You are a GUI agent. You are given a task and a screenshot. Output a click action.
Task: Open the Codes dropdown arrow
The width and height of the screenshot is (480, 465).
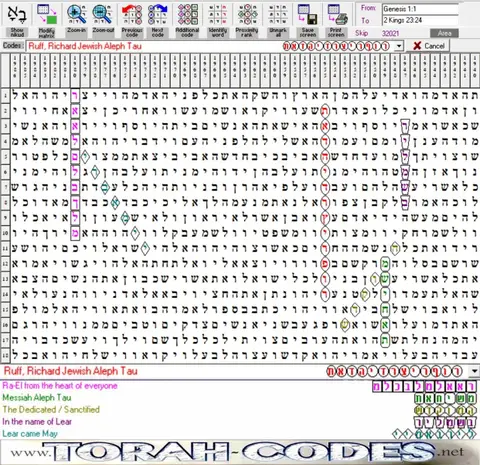[x=398, y=46]
